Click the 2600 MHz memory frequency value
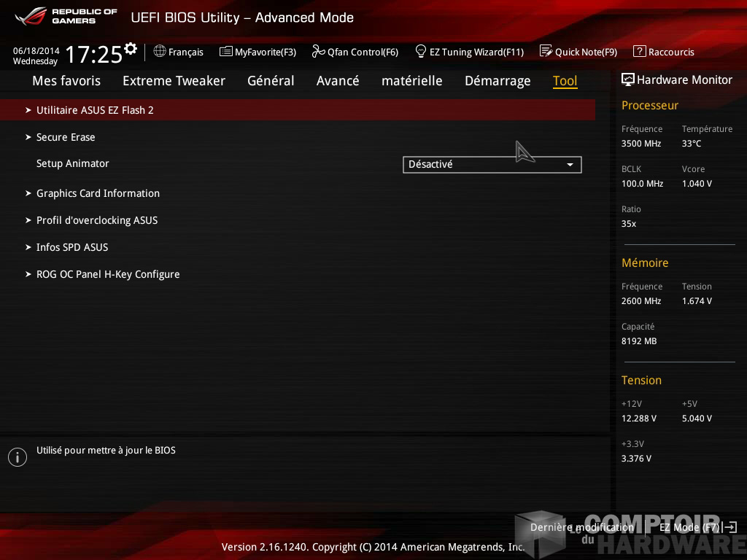Image resolution: width=747 pixels, height=560 pixels. click(641, 301)
